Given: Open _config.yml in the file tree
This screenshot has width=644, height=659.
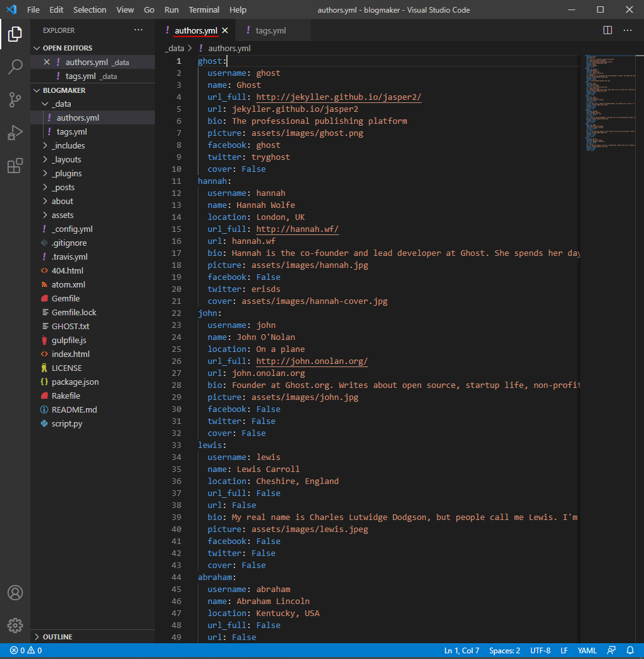Looking at the screenshot, I should pos(92,229).
